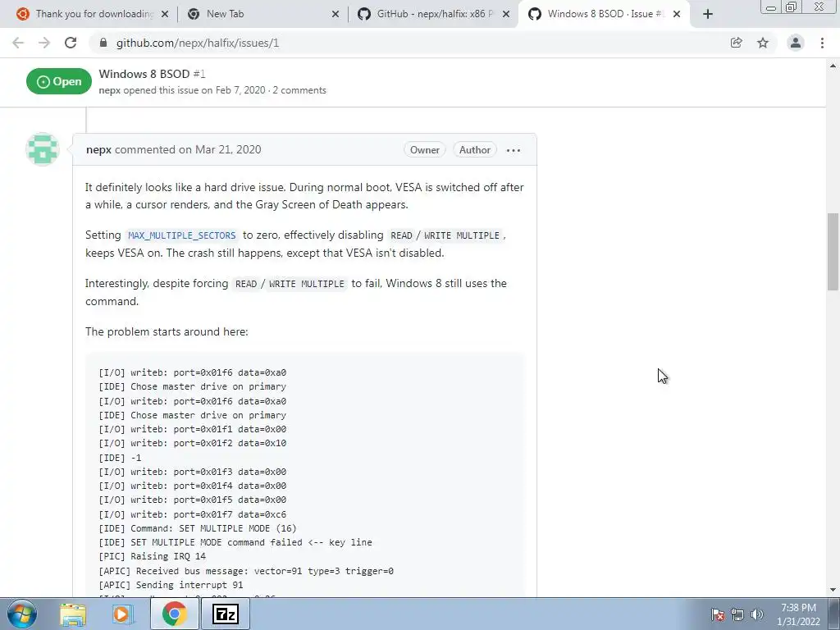The width and height of the screenshot is (840, 630).
Task: Click 'Command: SET MULTIPLE MODE (16)' log line
Action: click(214, 528)
